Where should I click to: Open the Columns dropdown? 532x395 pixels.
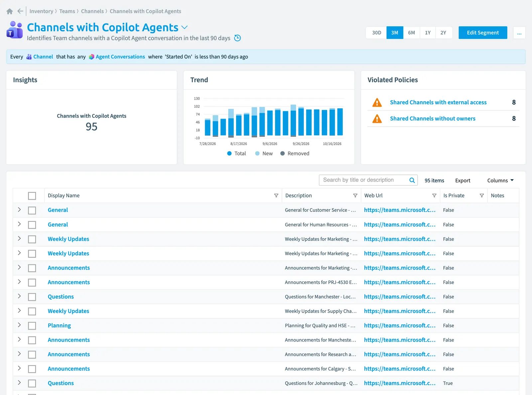click(500, 180)
